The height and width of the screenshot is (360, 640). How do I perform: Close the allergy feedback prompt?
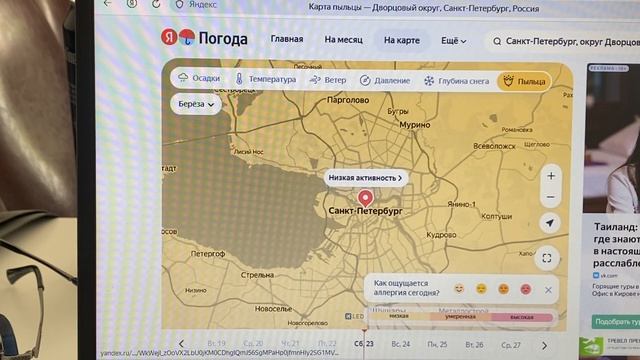548,290
